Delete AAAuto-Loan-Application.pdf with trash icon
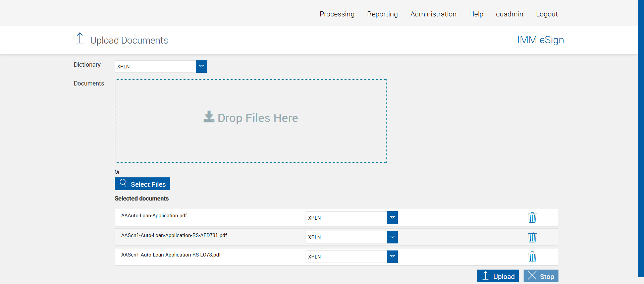The width and height of the screenshot is (644, 284). click(x=532, y=218)
